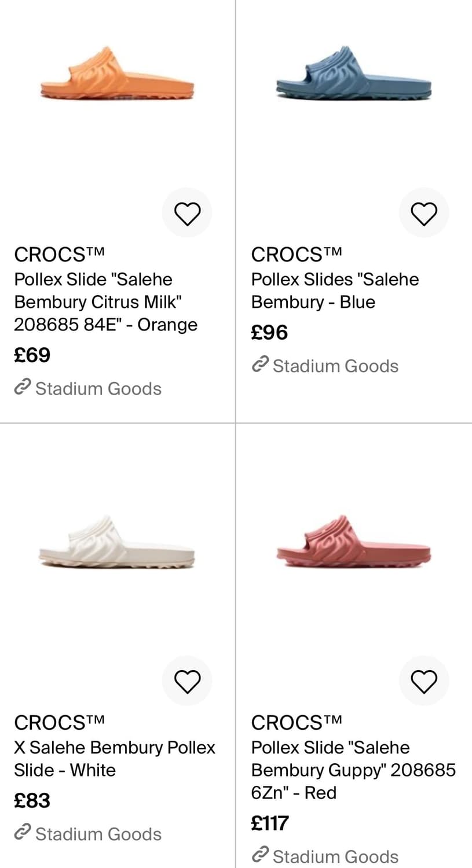Open Pollex Slides Salehe Bembury Blue title
472x868 pixels.
point(335,290)
